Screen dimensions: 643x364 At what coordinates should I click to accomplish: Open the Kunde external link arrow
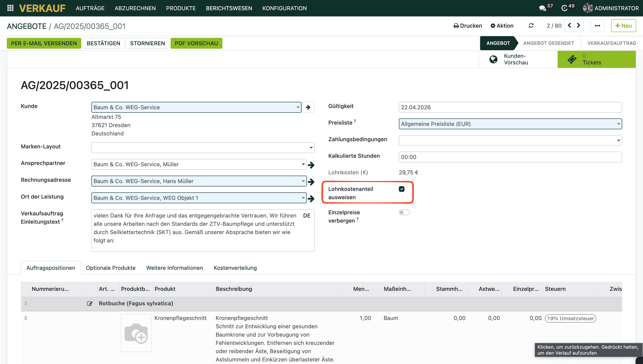point(308,107)
